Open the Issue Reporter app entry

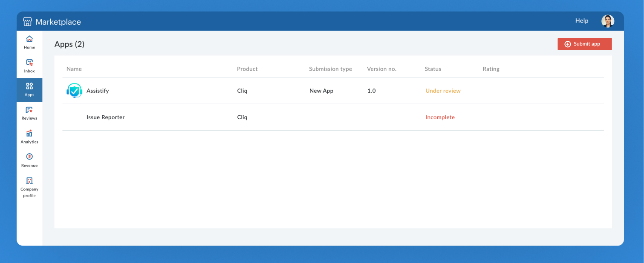[105, 117]
